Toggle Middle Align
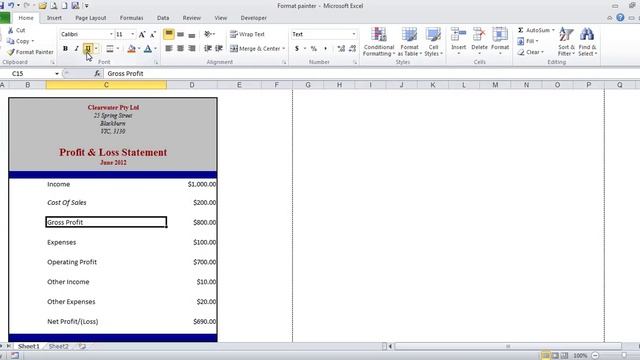Image resolution: width=640 pixels, height=360 pixels. (180, 34)
